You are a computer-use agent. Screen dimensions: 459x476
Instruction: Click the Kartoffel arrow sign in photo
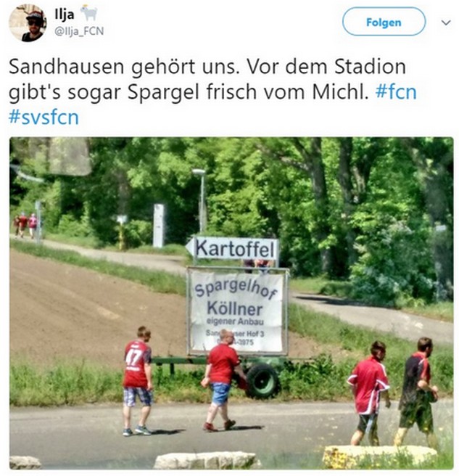point(232,248)
